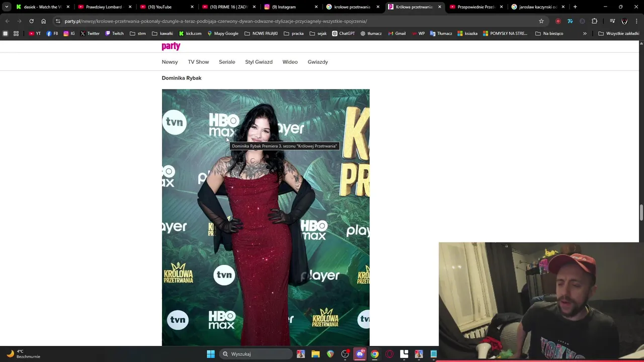
Task: Open the tab search dropdown arrow
Action: (7, 7)
